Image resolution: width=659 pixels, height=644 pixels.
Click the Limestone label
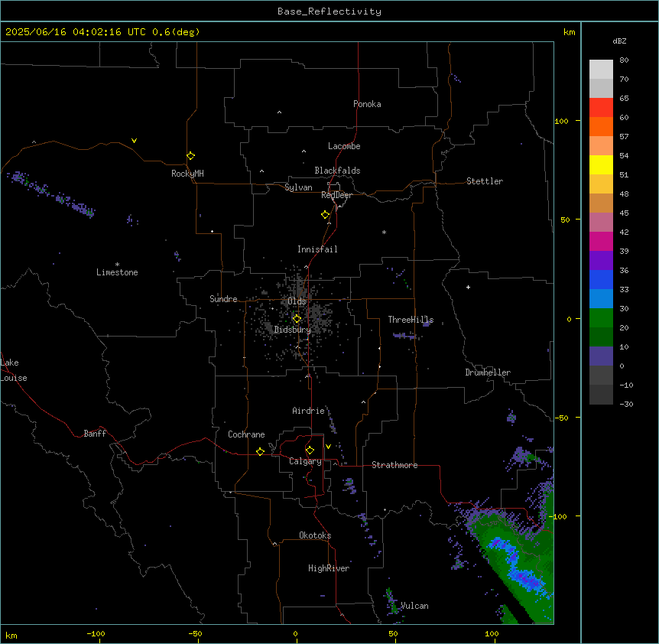pos(117,272)
